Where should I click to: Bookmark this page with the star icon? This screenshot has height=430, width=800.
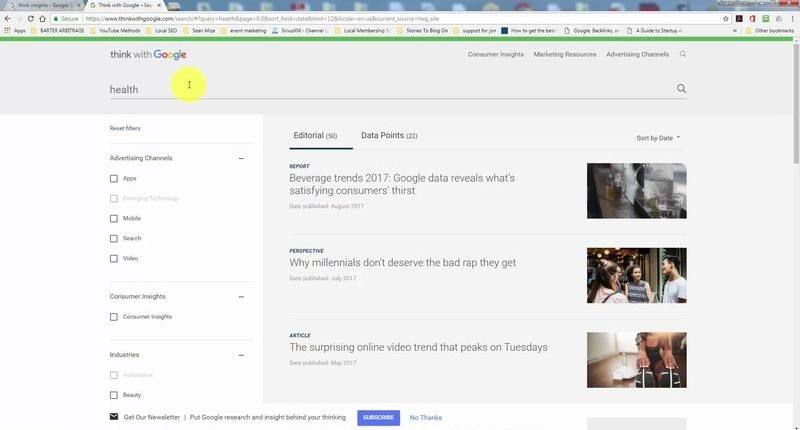click(x=725, y=18)
